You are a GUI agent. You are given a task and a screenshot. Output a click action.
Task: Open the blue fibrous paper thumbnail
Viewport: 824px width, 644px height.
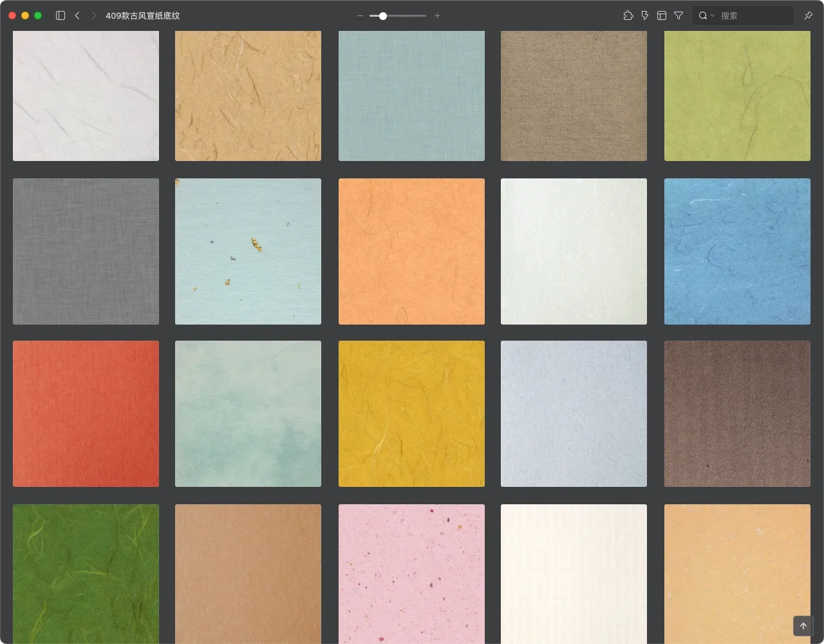pos(737,251)
